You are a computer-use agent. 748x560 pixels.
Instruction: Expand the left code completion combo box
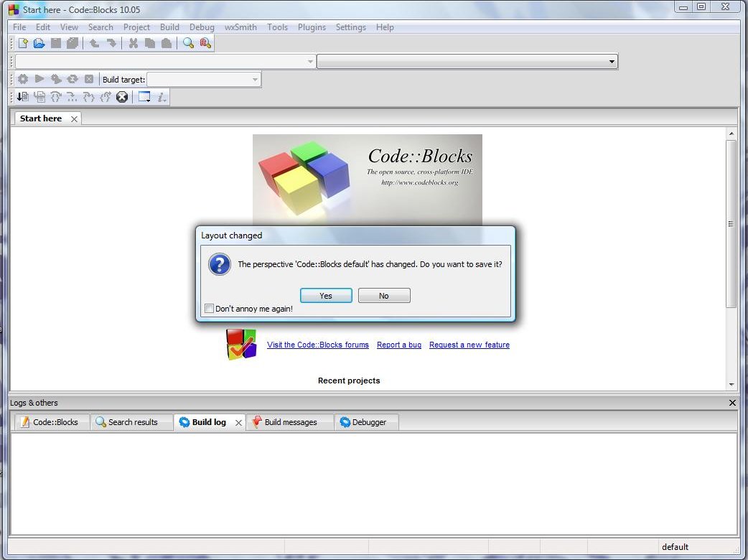[310, 62]
